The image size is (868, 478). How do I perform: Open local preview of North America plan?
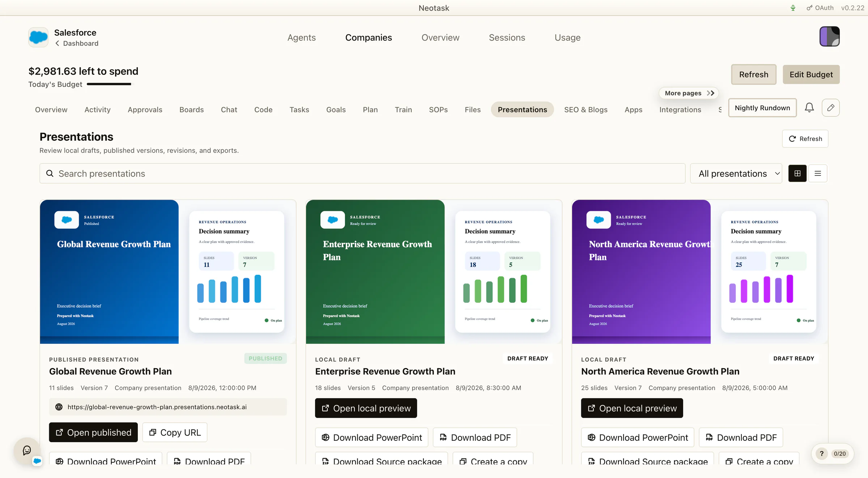pos(632,408)
